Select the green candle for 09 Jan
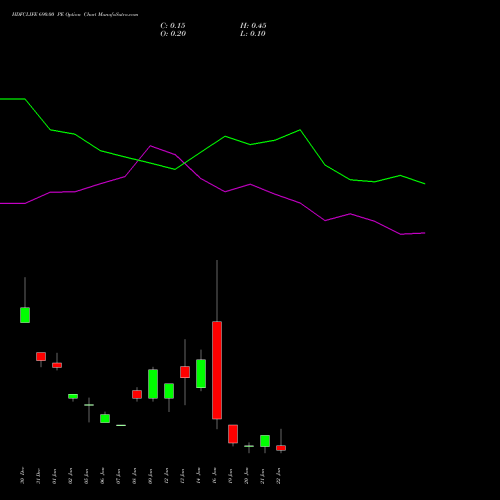This screenshot has height=500, width=500. tap(153, 384)
